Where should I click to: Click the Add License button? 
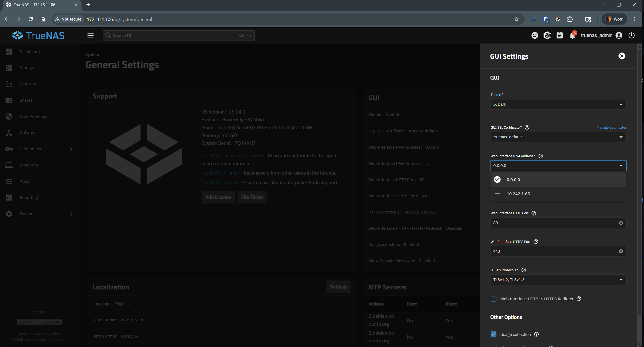point(218,197)
